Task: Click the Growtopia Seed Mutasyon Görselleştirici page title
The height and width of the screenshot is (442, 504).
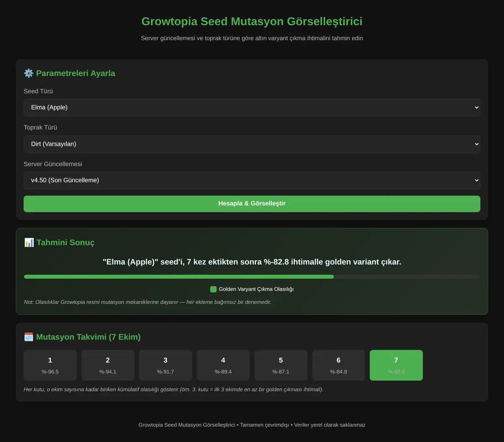Action: (x=252, y=21)
